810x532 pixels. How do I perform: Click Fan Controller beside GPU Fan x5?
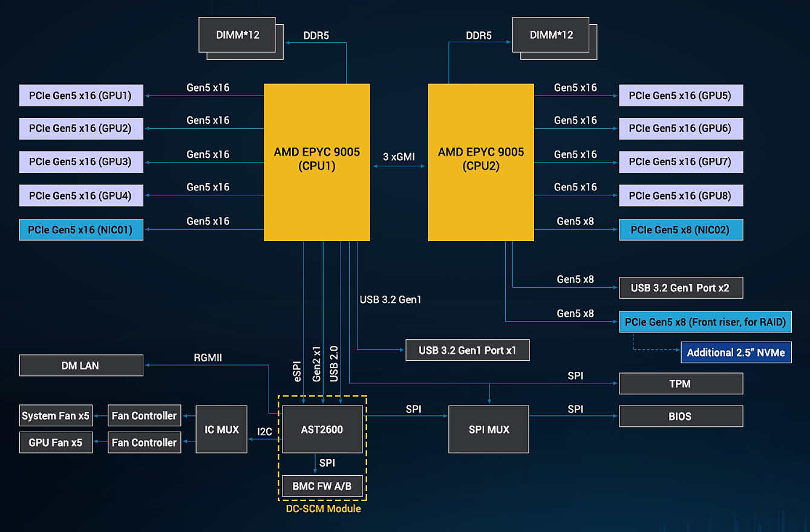pos(145,443)
